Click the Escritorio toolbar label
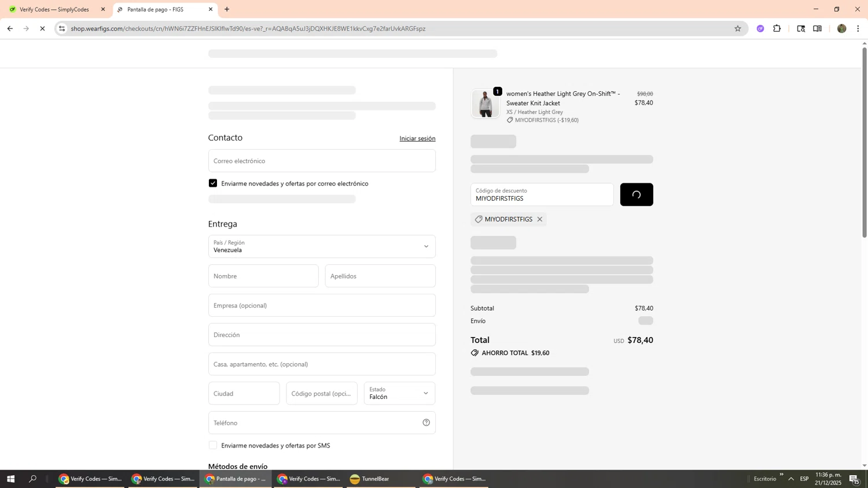The width and height of the screenshot is (868, 488). pos(765,479)
